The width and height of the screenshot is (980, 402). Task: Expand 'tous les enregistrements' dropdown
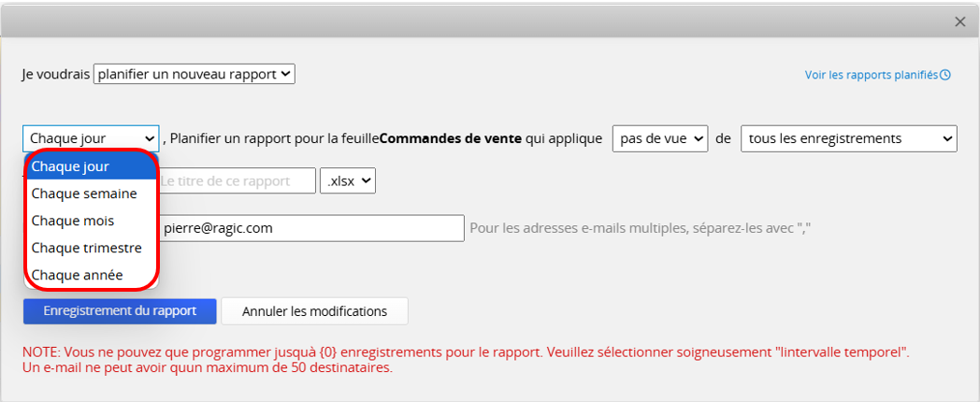tap(849, 138)
